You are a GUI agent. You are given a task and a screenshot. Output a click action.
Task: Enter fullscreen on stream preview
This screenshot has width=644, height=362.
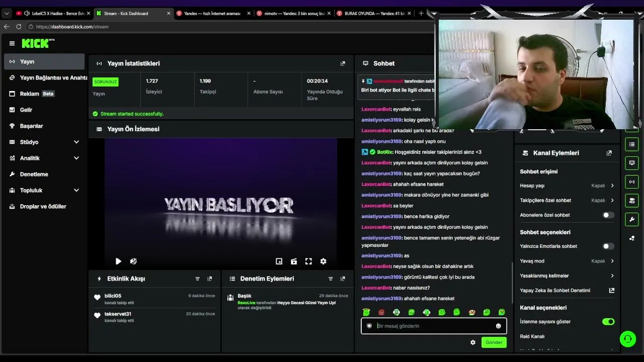click(308, 261)
